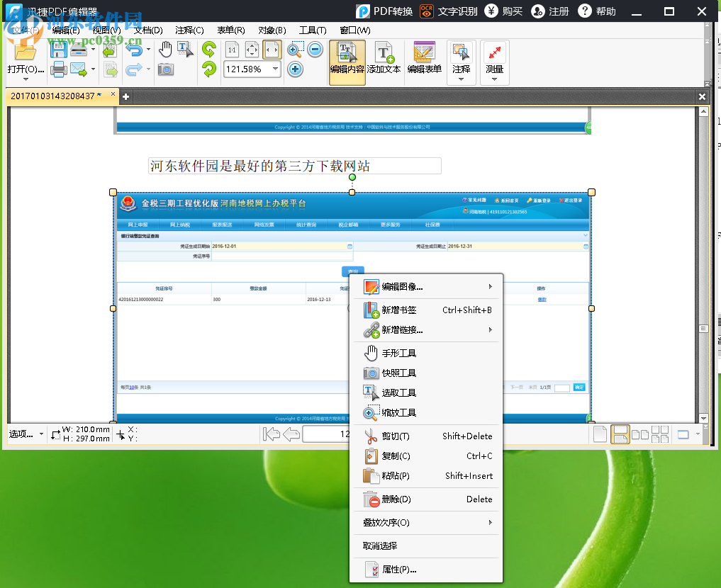Toggle continuous page view in the status bar
Screen dimensions: 721x588
click(x=620, y=435)
